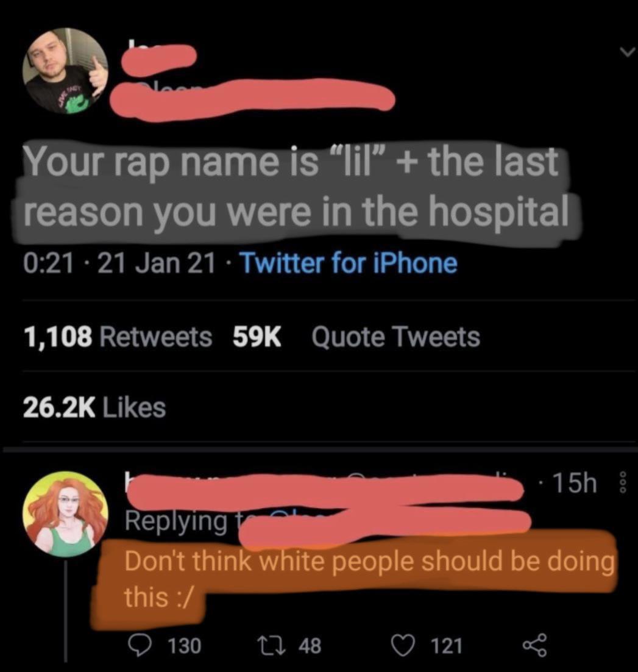Click the redacted author display name
638x672 pixels.
coord(160,56)
